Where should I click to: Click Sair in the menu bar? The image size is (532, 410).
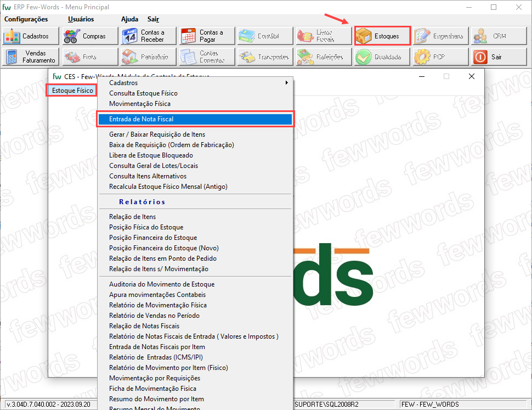pos(153,19)
